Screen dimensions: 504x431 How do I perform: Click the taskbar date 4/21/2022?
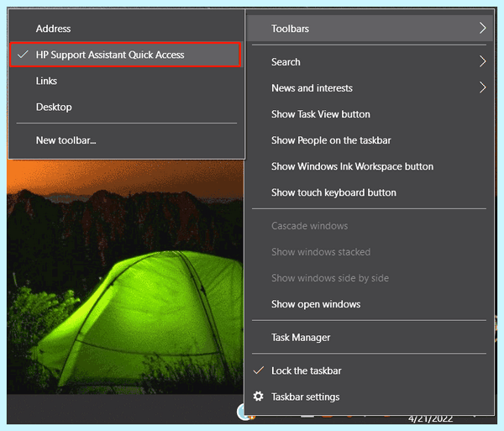click(430, 419)
